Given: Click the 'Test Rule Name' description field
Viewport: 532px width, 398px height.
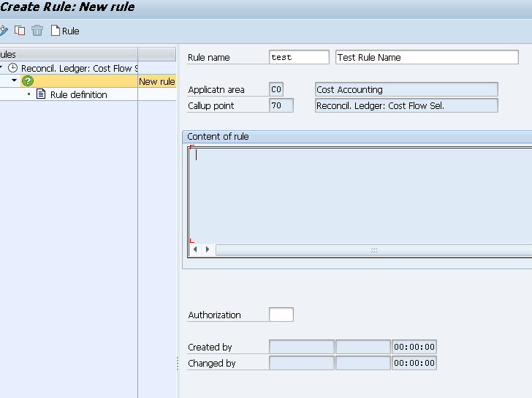Looking at the screenshot, I should tap(427, 57).
